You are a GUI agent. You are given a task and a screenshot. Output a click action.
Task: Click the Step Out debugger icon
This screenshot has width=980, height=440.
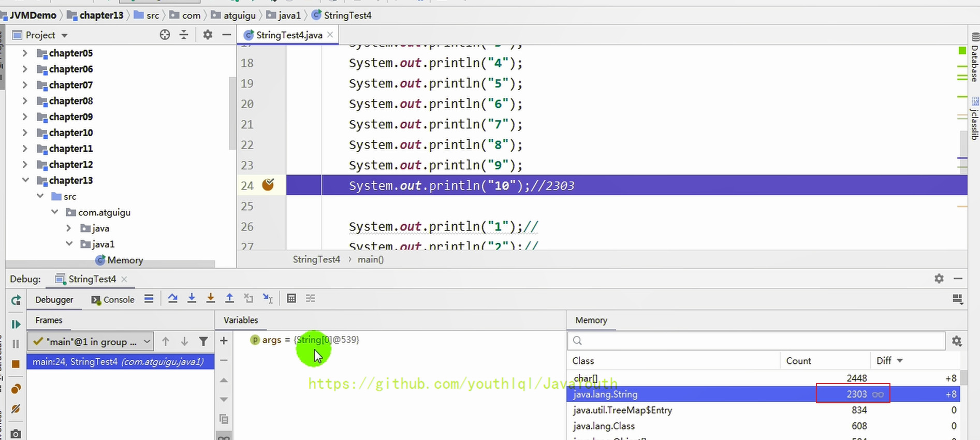(229, 298)
